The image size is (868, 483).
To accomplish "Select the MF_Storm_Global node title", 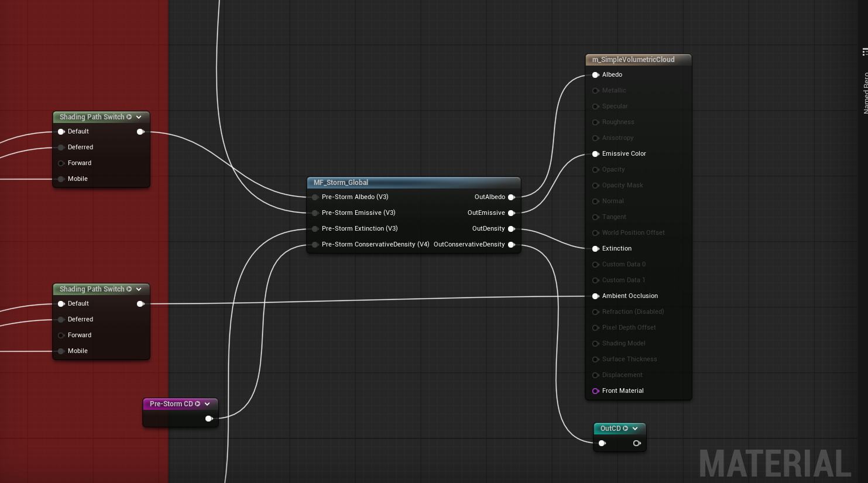I will pos(341,183).
